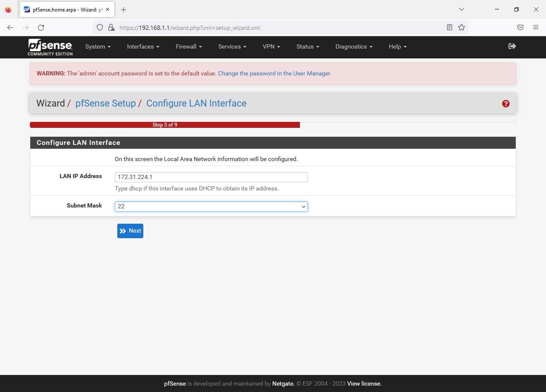Bookmark this page with the star icon
Image resolution: width=546 pixels, height=392 pixels.
(x=462, y=27)
